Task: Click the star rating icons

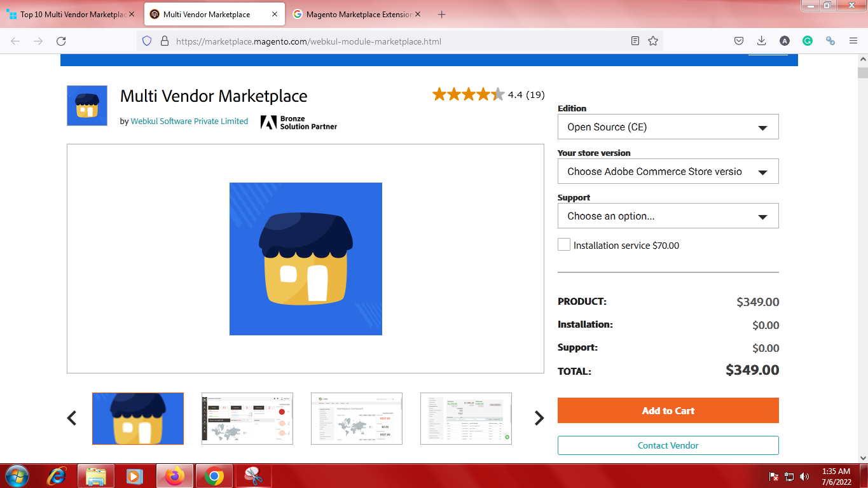Action: click(x=468, y=95)
